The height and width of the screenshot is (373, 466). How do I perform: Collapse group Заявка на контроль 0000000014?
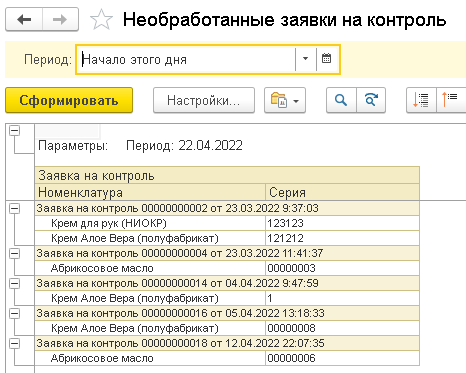15,284
